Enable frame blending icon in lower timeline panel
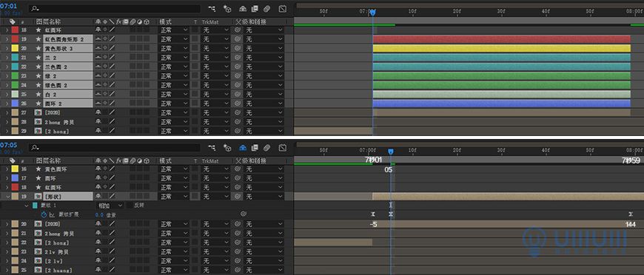The image size is (644, 275). 255,147
